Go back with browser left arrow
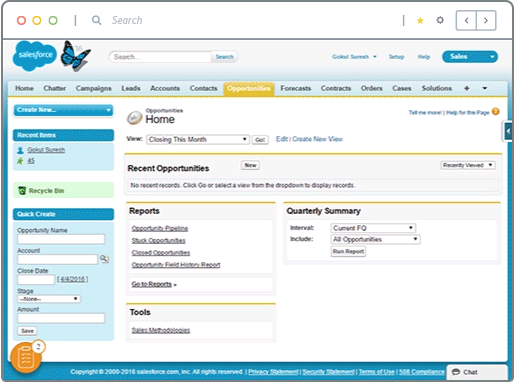 [466, 21]
